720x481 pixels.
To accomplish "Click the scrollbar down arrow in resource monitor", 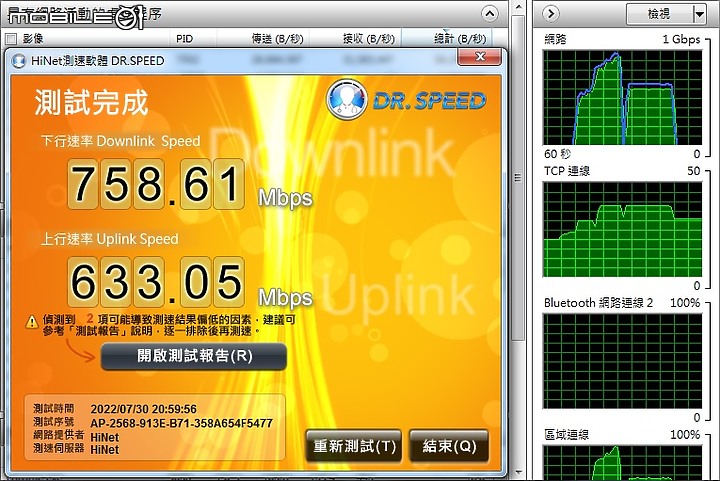I will pos(518,472).
